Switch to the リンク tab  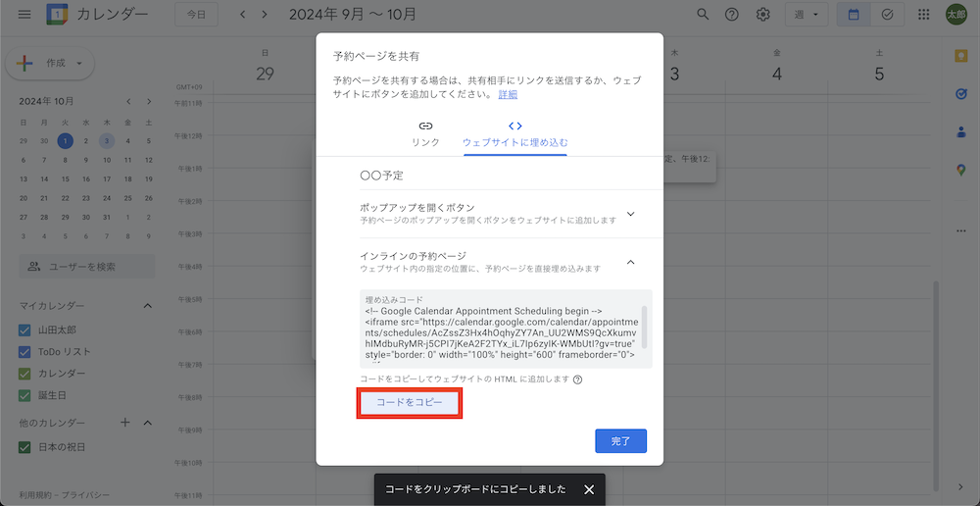click(425, 133)
